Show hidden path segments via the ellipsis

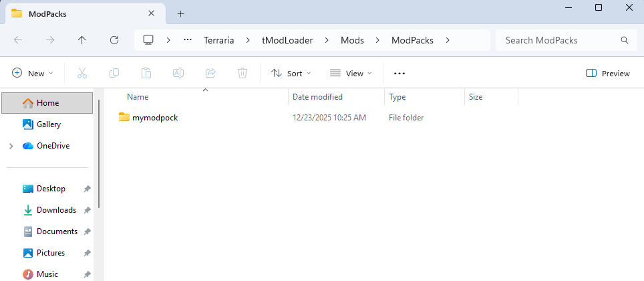[x=188, y=40]
